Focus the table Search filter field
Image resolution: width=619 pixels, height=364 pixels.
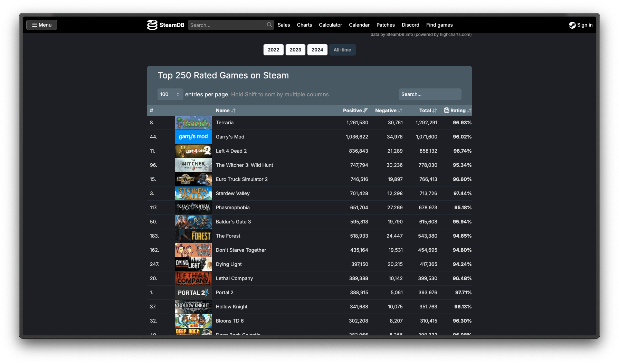(x=430, y=94)
